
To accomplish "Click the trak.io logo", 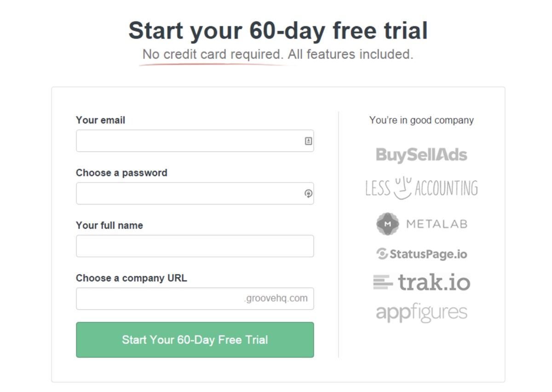I will tap(421, 282).
